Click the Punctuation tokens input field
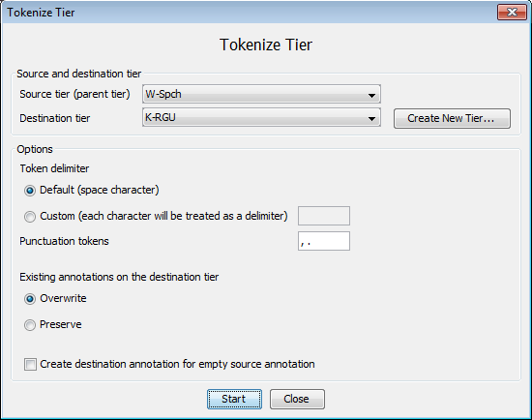 [x=324, y=241]
